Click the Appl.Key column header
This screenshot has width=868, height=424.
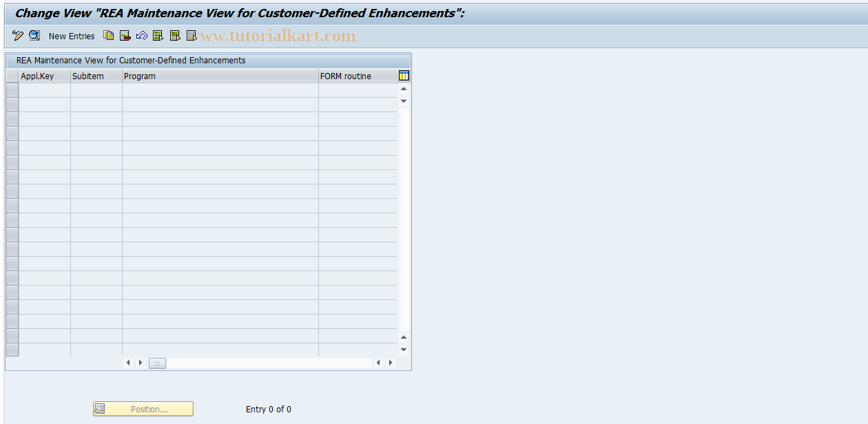coord(45,76)
